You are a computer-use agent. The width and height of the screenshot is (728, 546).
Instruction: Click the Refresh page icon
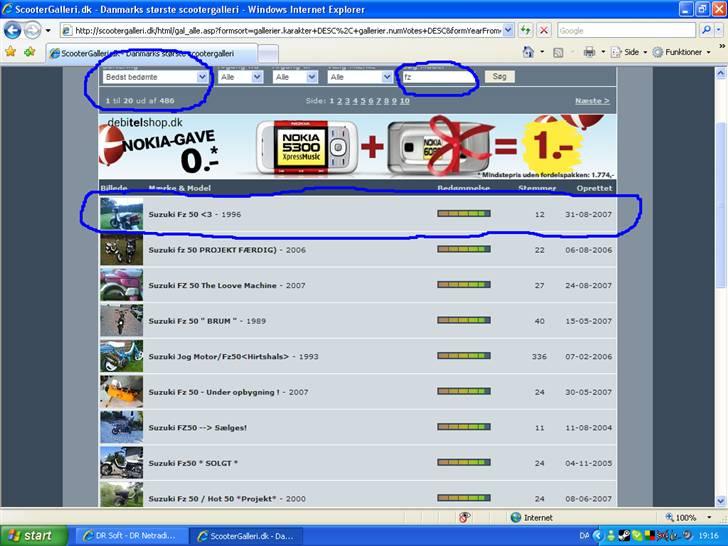point(526,30)
